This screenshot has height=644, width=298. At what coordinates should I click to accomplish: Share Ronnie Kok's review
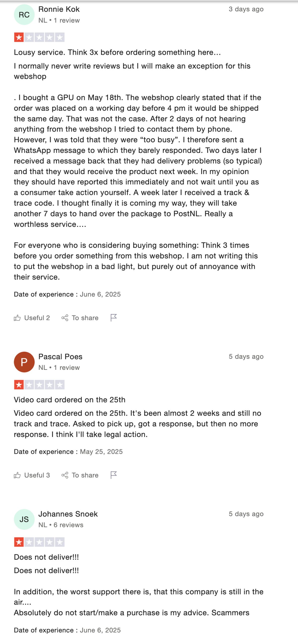point(80,318)
